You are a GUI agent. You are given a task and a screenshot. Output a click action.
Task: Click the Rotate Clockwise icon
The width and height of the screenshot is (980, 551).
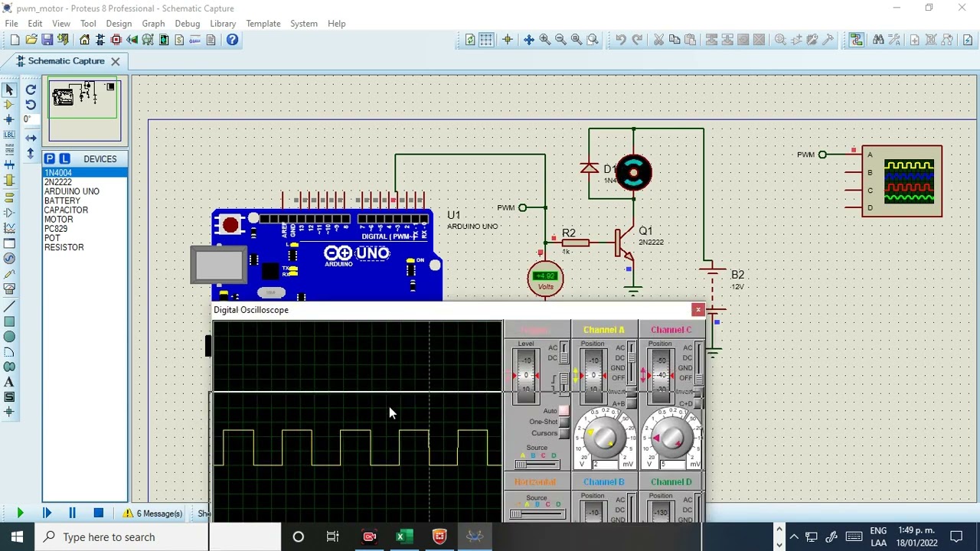(x=31, y=90)
